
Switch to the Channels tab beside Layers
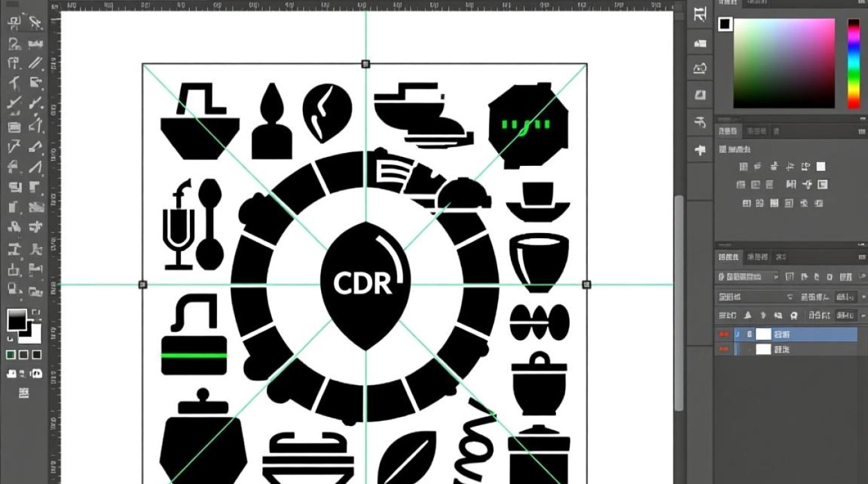tap(757, 256)
